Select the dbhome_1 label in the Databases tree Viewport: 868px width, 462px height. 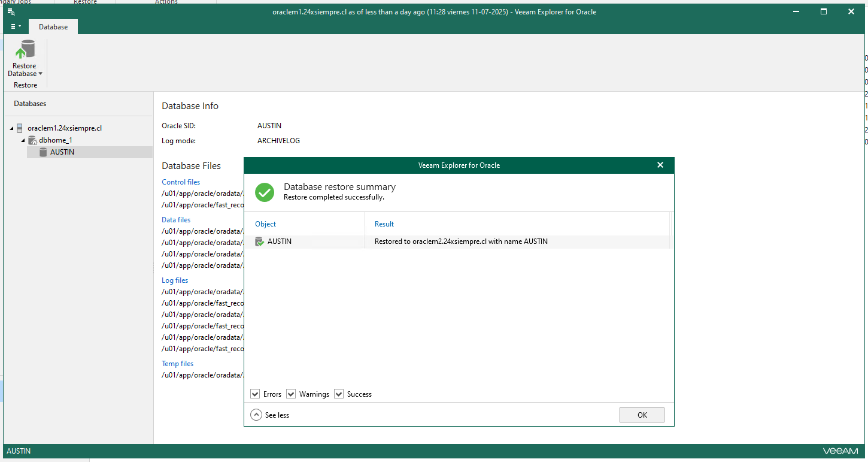pos(56,140)
